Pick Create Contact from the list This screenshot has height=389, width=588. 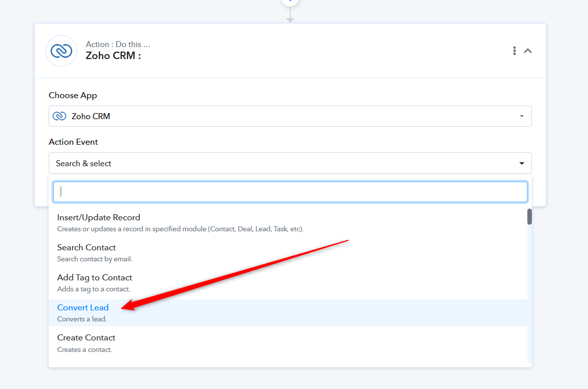[288, 343]
